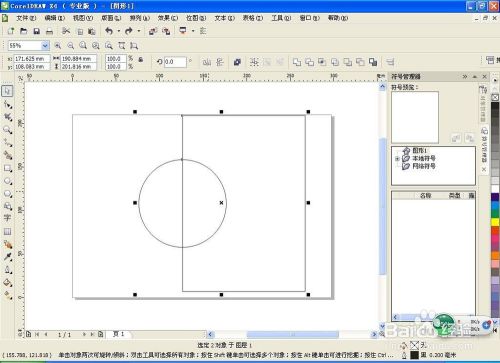The width and height of the screenshot is (500, 363).
Task: Select the Pick tool in the toolbox
Action: coord(7,91)
